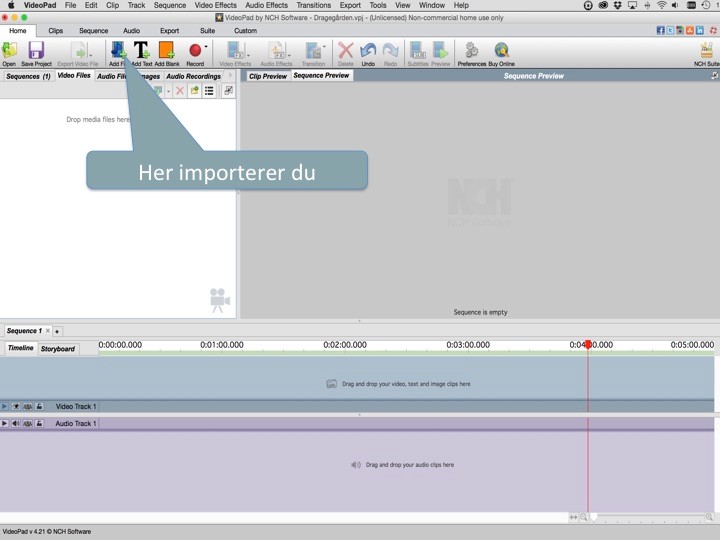Click the Buy Online globe icon
Viewport: 720px width, 540px height.
click(501, 51)
